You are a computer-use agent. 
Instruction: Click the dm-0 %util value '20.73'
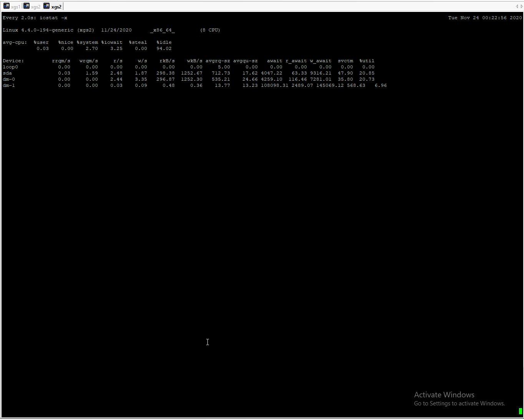(x=367, y=79)
